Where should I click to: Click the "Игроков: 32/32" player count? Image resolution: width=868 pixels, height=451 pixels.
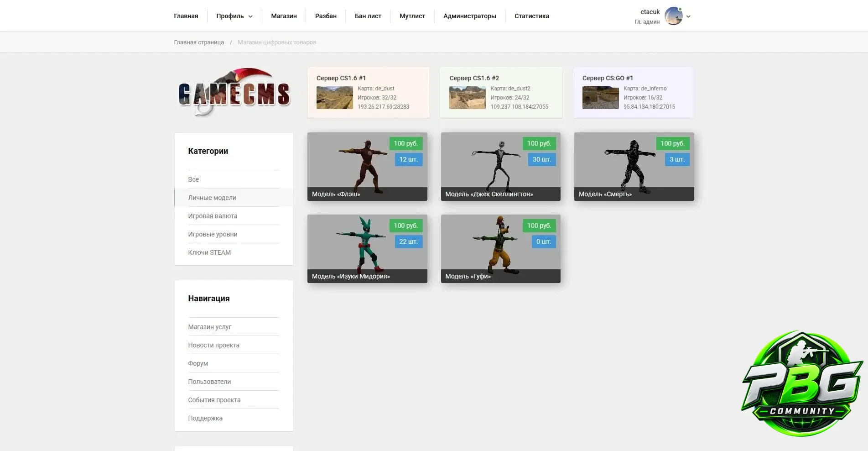[x=377, y=98]
